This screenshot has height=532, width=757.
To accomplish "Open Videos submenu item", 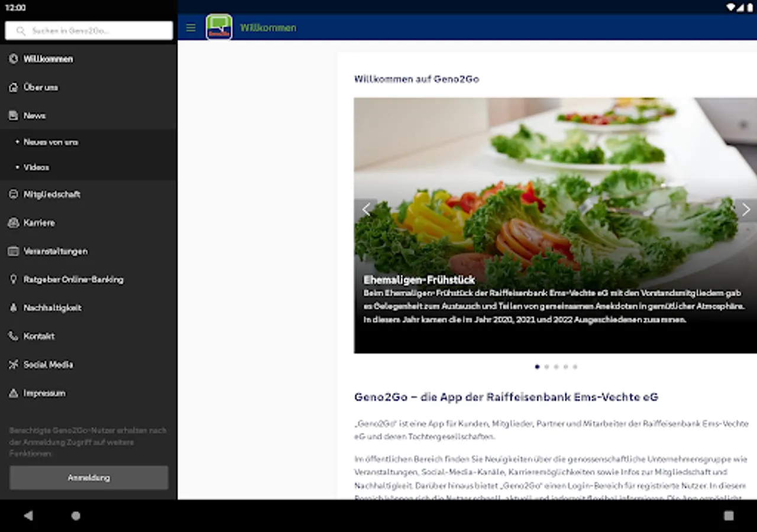I will coord(89,167).
